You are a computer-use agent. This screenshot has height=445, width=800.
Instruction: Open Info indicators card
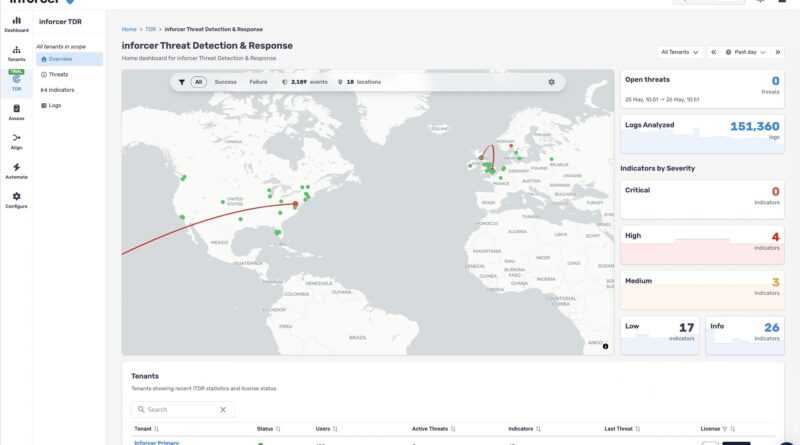tap(745, 335)
